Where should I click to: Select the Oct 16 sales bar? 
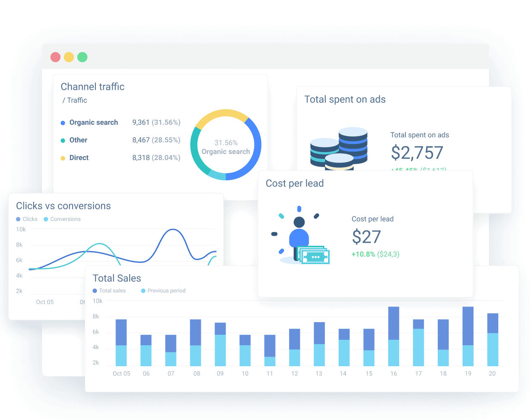click(x=394, y=336)
